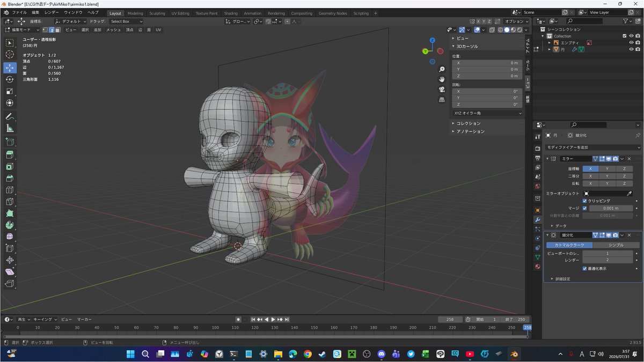Switch to the Shading workspace tab

point(231,13)
